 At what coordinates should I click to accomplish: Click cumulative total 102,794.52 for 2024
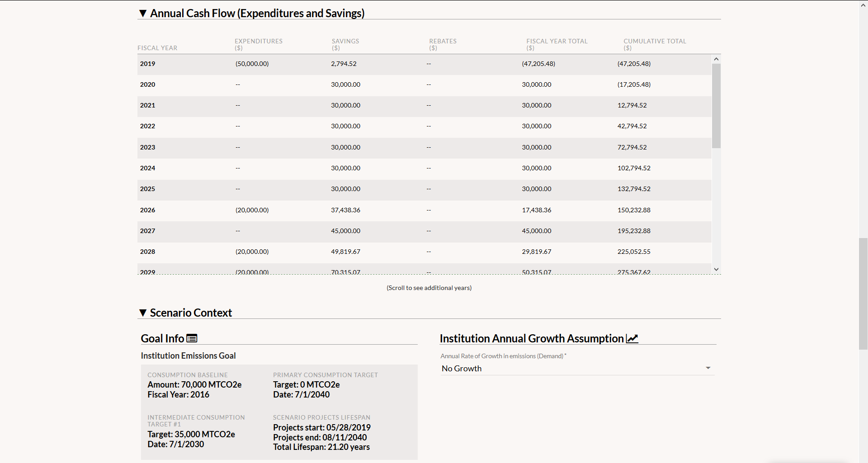pos(634,168)
